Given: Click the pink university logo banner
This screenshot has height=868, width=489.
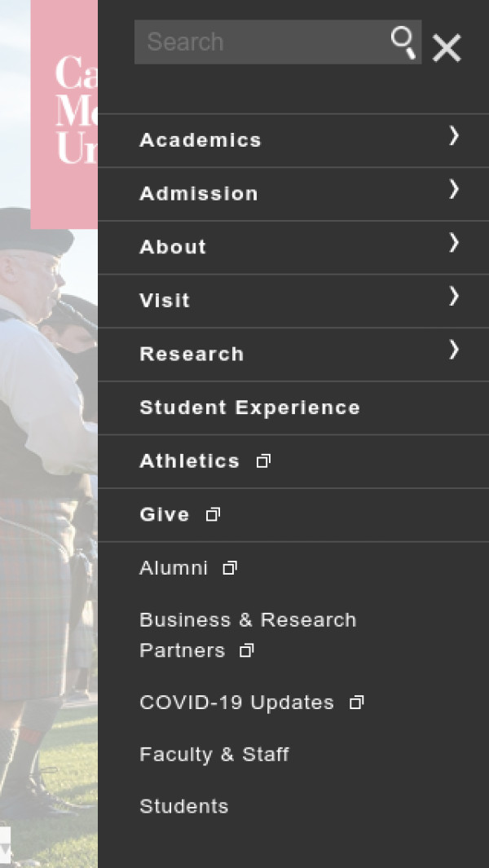Looking at the screenshot, I should click(x=64, y=114).
